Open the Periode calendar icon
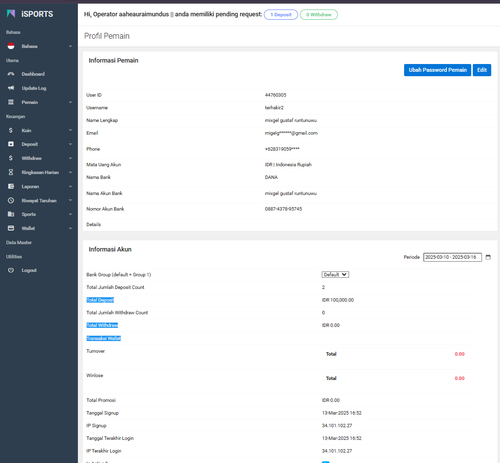The image size is (500, 463). [488, 257]
